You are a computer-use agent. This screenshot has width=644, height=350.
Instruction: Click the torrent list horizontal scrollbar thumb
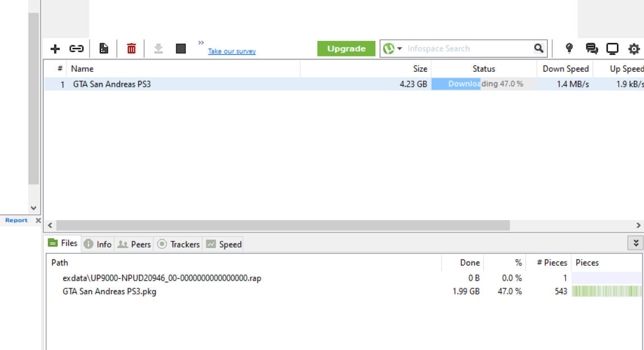(x=283, y=225)
